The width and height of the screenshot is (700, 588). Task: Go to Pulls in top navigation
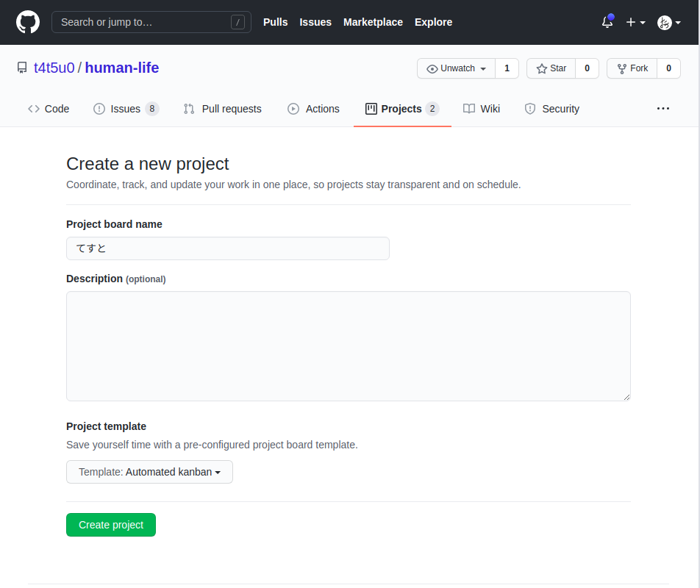(275, 22)
